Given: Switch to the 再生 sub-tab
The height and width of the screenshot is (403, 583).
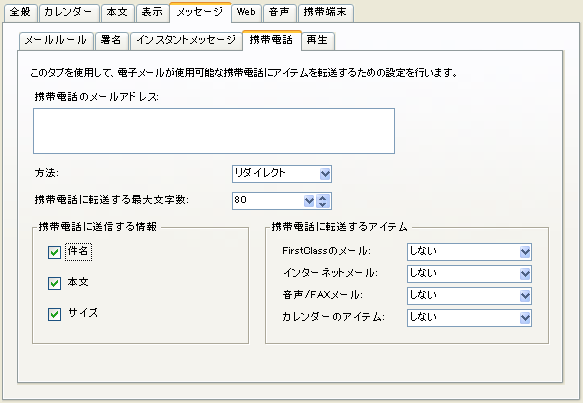Looking at the screenshot, I should (x=317, y=41).
